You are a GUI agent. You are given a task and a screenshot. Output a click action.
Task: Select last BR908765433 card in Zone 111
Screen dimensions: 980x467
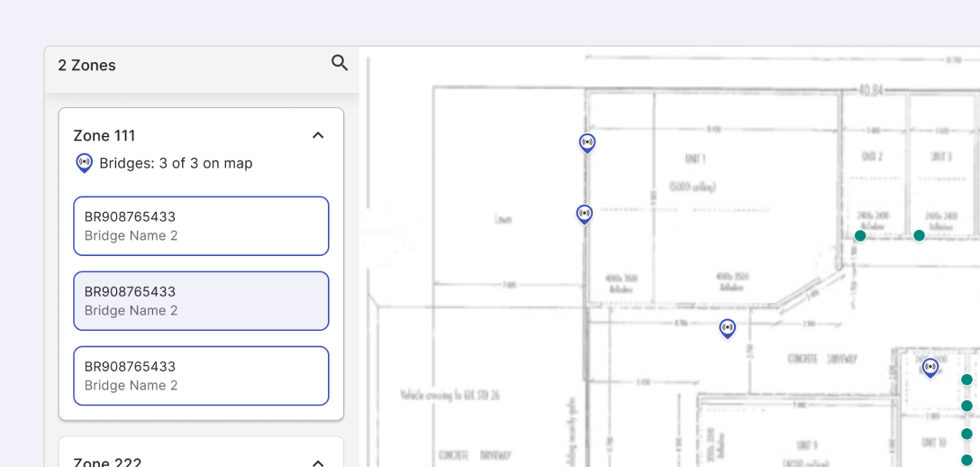[x=201, y=376]
